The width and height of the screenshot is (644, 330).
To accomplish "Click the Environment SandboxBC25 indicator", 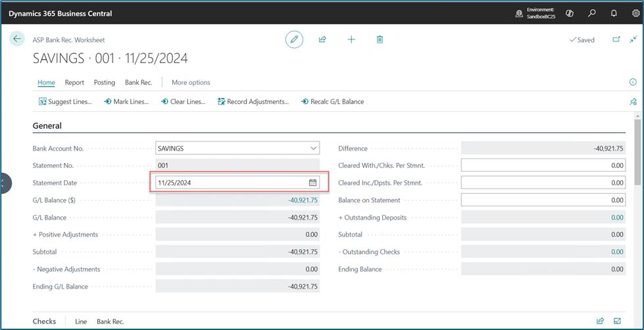I will (x=536, y=14).
